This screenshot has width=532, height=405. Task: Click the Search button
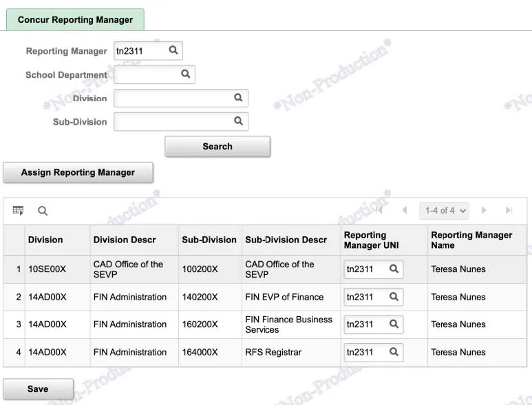point(217,146)
